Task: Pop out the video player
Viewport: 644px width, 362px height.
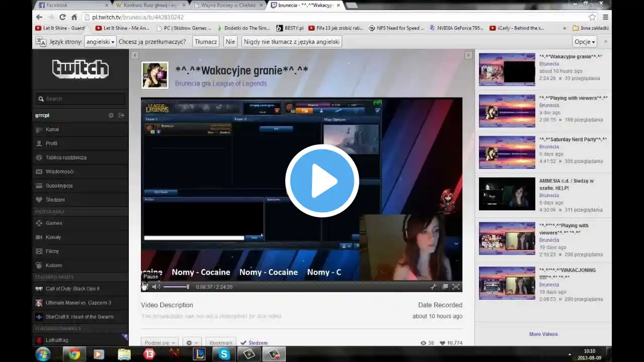Action: pyautogui.click(x=445, y=287)
